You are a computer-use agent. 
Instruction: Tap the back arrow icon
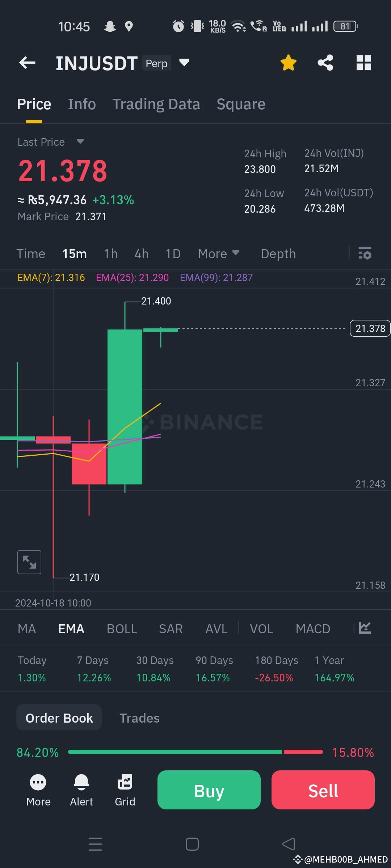tap(28, 63)
